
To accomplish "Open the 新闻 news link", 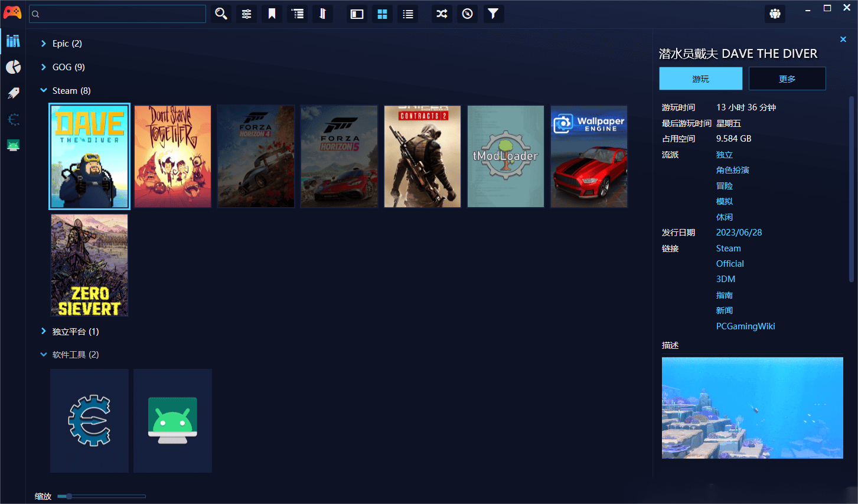I will tap(725, 310).
